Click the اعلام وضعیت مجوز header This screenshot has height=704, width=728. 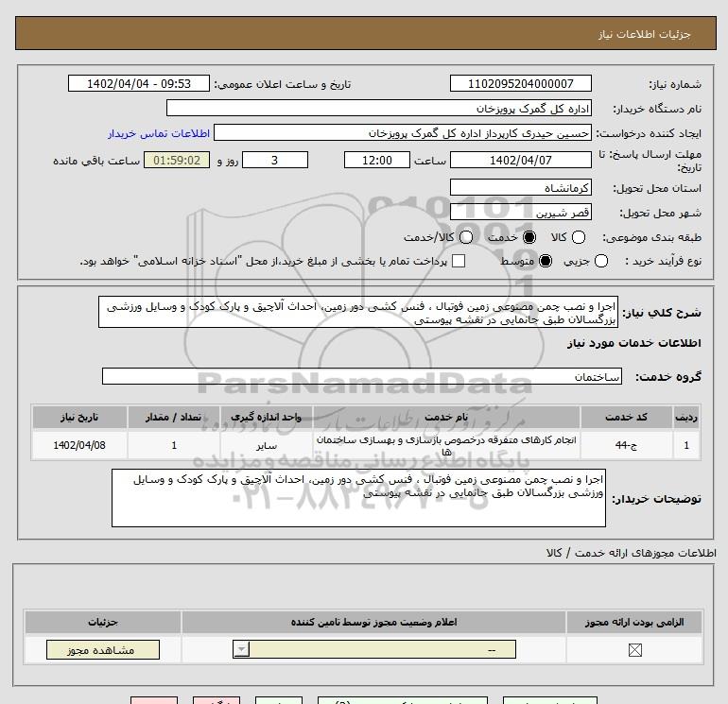pos(373,622)
